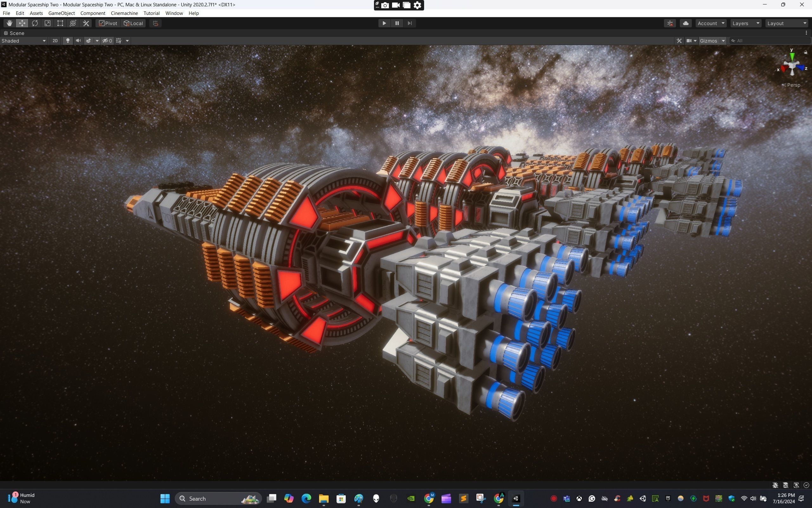Select the Rect transform tool
This screenshot has height=508, width=812.
tap(60, 23)
